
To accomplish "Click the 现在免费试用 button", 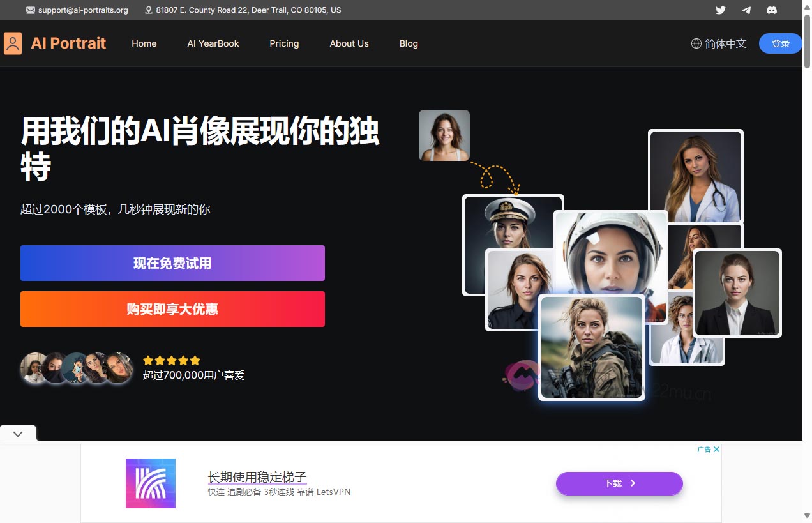I will pyautogui.click(x=172, y=263).
